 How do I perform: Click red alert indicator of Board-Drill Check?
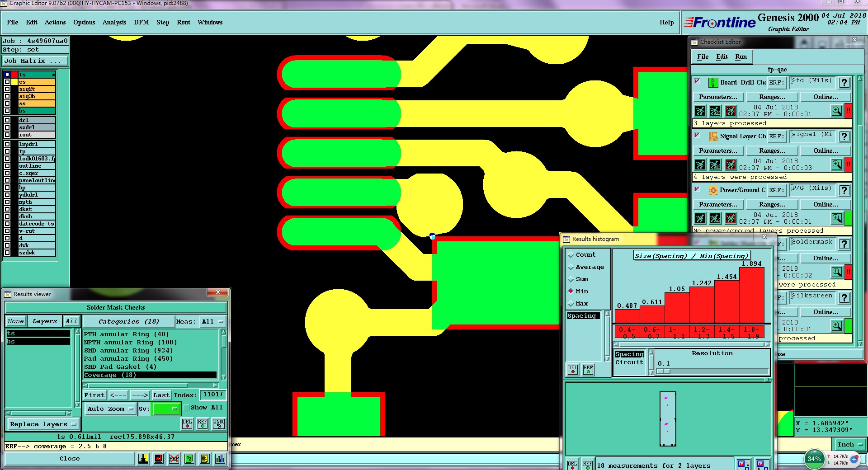coord(849,111)
